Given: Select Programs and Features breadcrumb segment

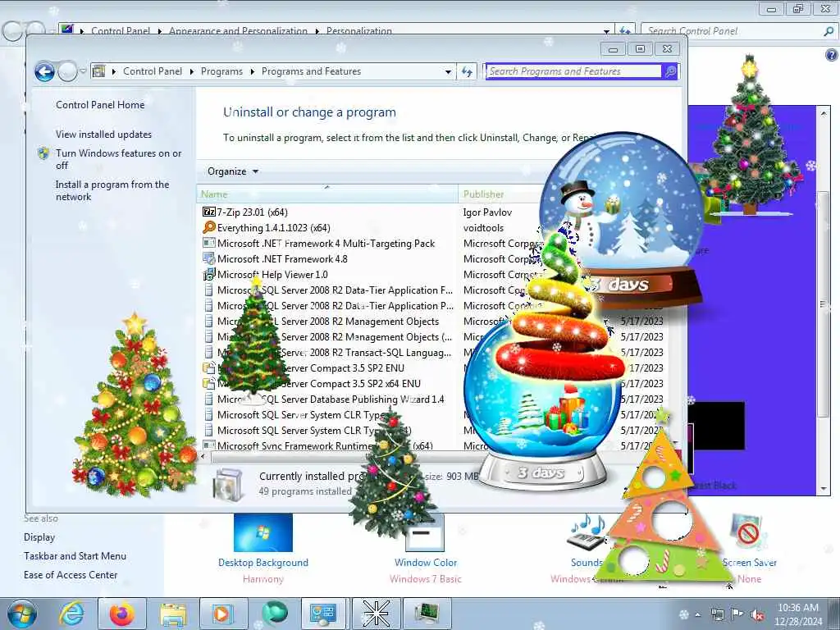Looking at the screenshot, I should [311, 71].
